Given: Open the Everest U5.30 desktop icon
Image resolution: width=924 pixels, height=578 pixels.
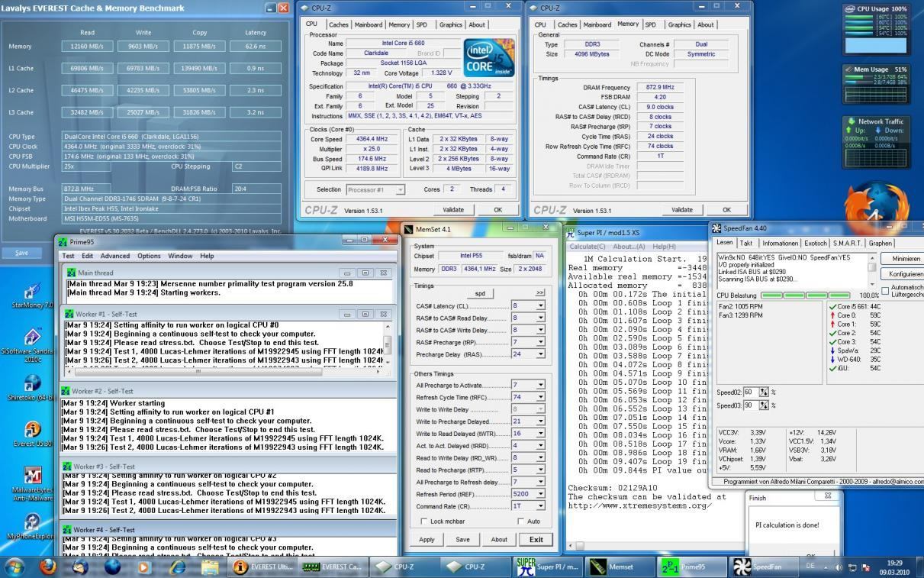Looking at the screenshot, I should pyautogui.click(x=32, y=432).
